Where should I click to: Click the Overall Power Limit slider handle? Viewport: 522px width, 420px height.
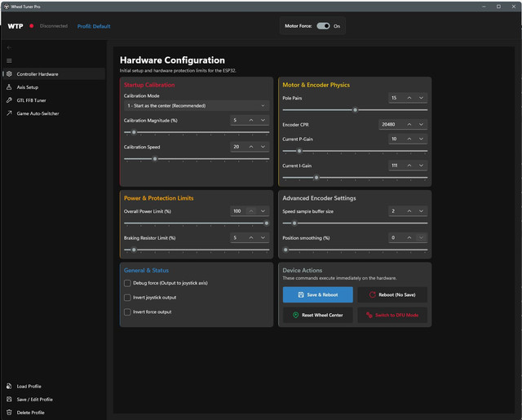tap(267, 223)
